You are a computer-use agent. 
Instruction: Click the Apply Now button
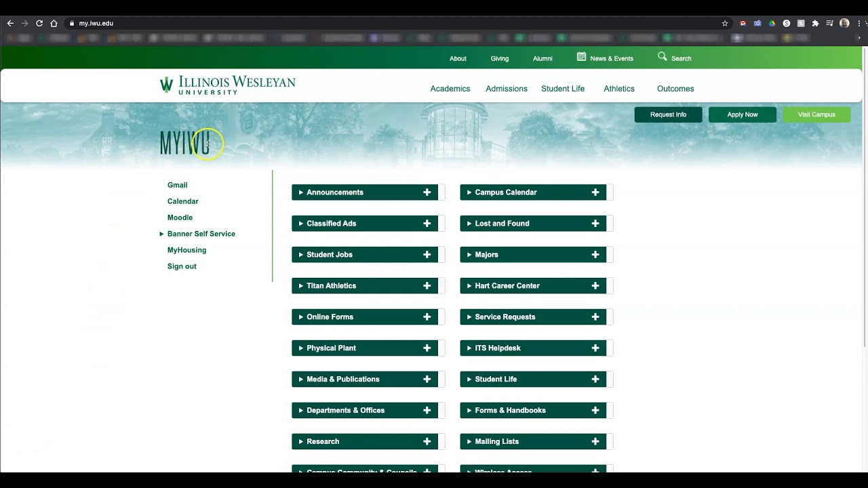coord(743,115)
